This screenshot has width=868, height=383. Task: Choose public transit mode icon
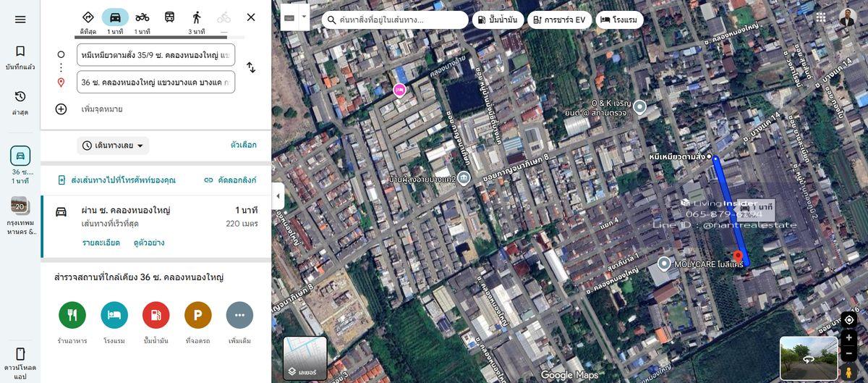tap(169, 18)
